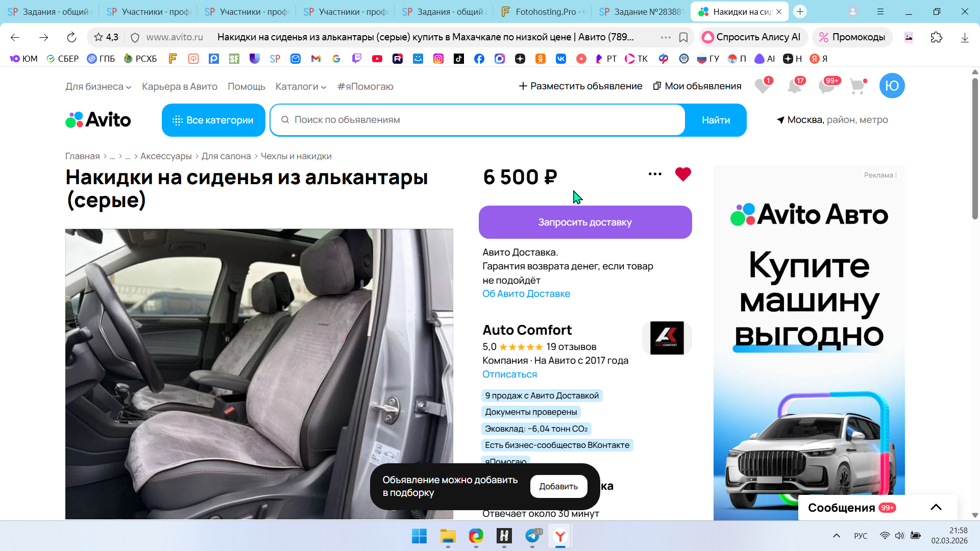Open notifications bell with 17 badge
Viewport: 980px width, 551px height.
(x=794, y=86)
